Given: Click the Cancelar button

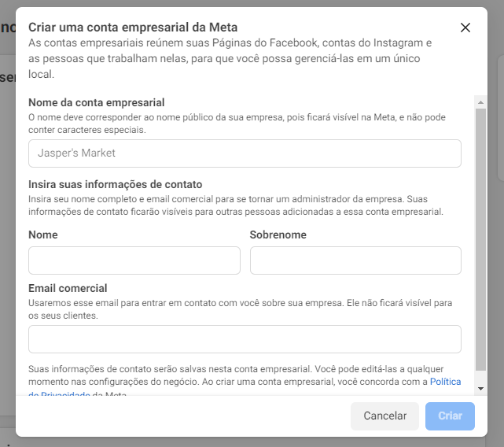Looking at the screenshot, I should point(384,416).
